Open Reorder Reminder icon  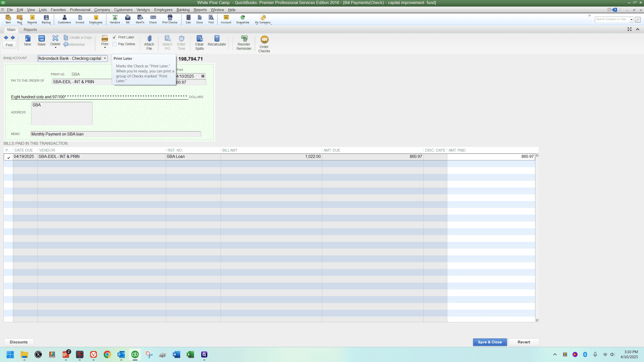coord(244,43)
